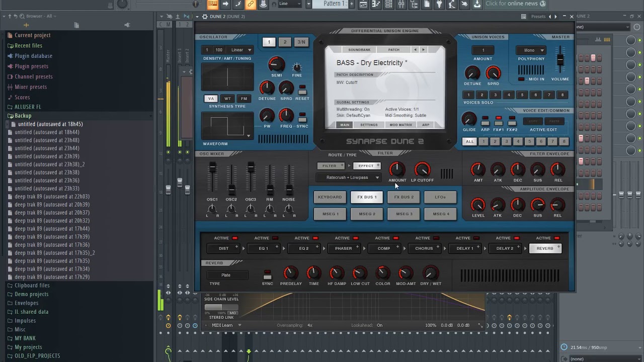This screenshot has width=644, height=362.
Task: Click the LFOs button
Action: pyautogui.click(x=440, y=197)
